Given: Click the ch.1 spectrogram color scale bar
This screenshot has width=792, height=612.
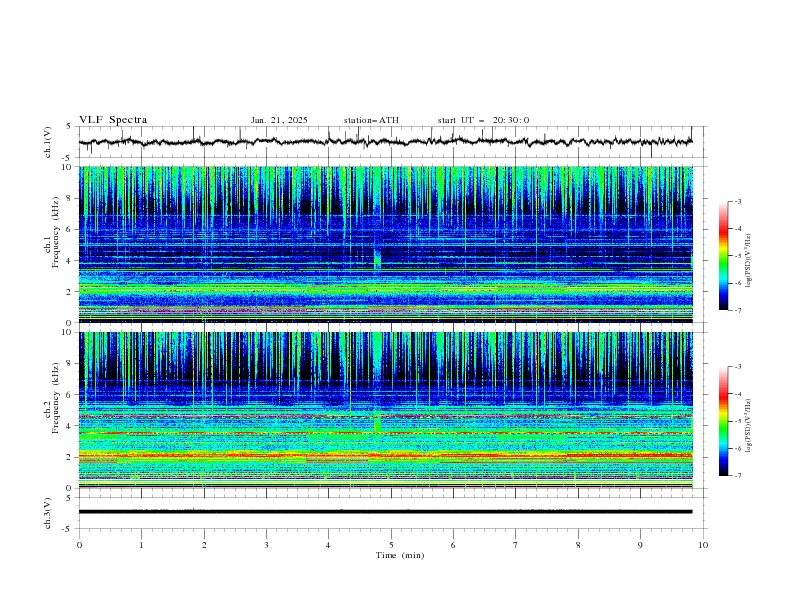Looking at the screenshot, I should point(723,256).
